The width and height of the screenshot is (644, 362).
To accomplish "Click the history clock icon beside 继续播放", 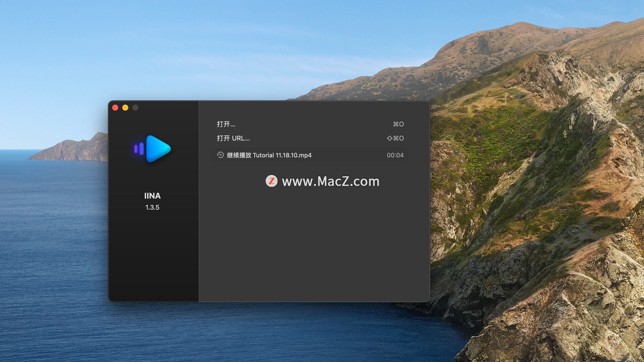I will (220, 155).
